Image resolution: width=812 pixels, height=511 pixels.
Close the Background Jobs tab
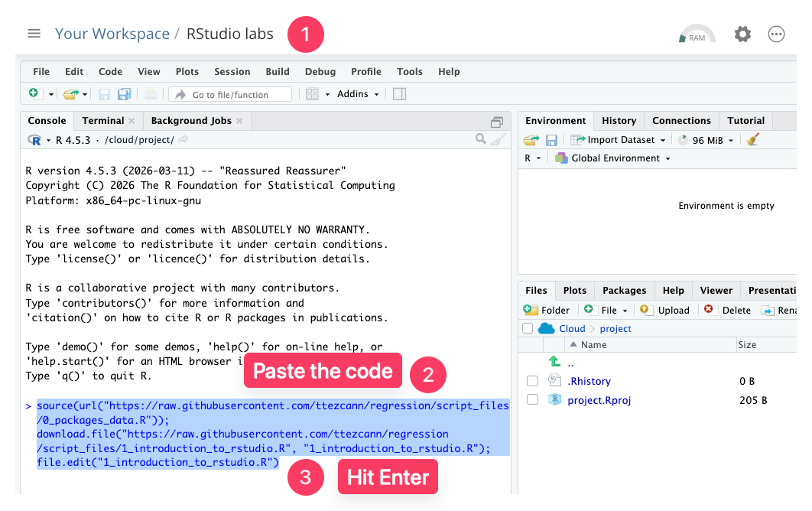coord(239,121)
